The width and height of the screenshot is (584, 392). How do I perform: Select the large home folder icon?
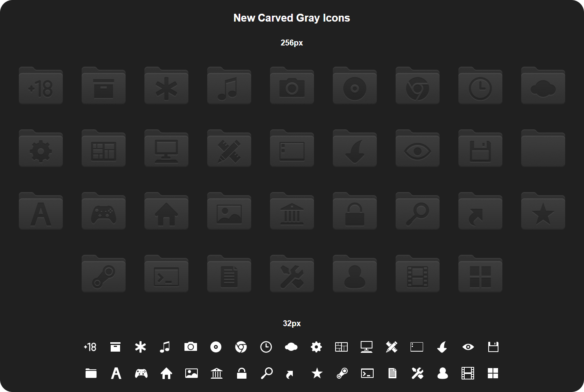pos(166,211)
